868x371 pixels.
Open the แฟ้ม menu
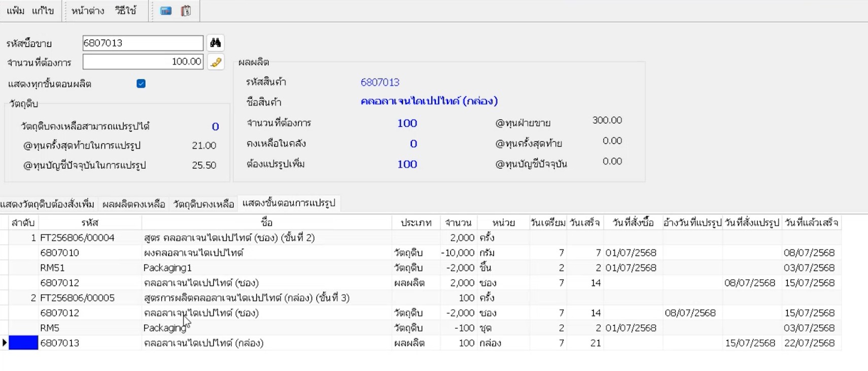[x=15, y=11]
